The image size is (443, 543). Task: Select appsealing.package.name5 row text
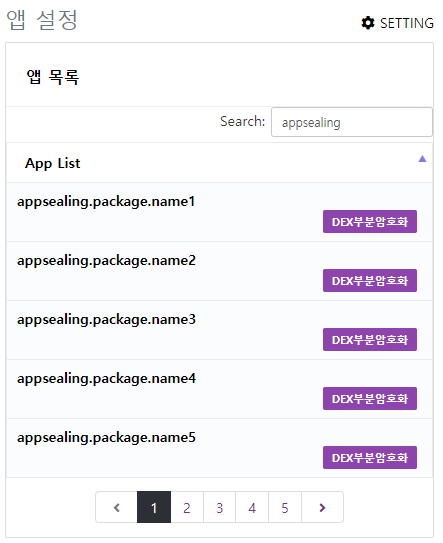pyautogui.click(x=106, y=437)
